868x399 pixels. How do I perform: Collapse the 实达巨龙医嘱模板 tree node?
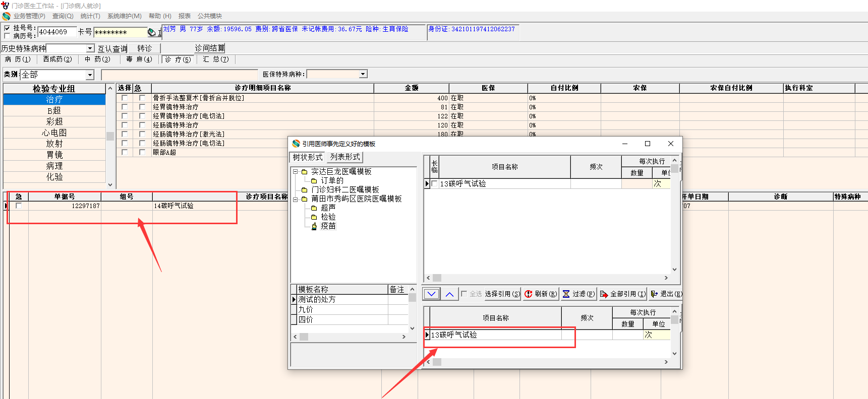pyautogui.click(x=296, y=172)
